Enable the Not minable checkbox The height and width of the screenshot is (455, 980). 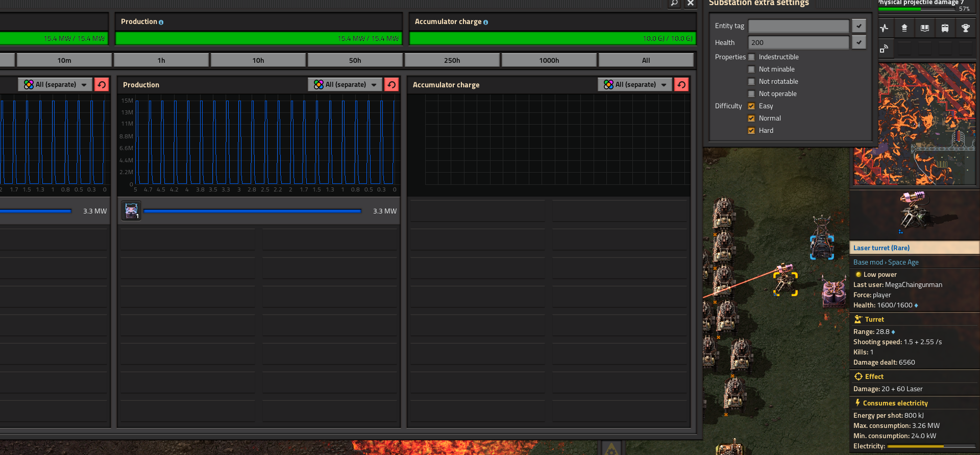coord(751,69)
